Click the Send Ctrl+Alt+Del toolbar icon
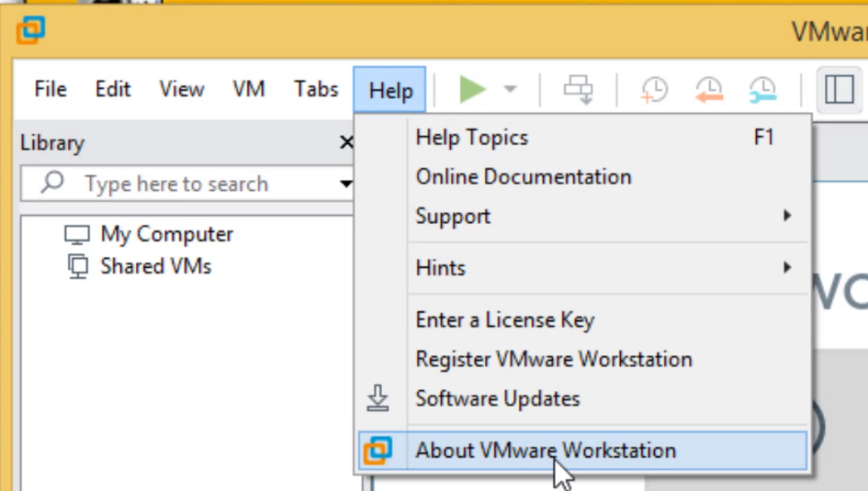 point(579,90)
